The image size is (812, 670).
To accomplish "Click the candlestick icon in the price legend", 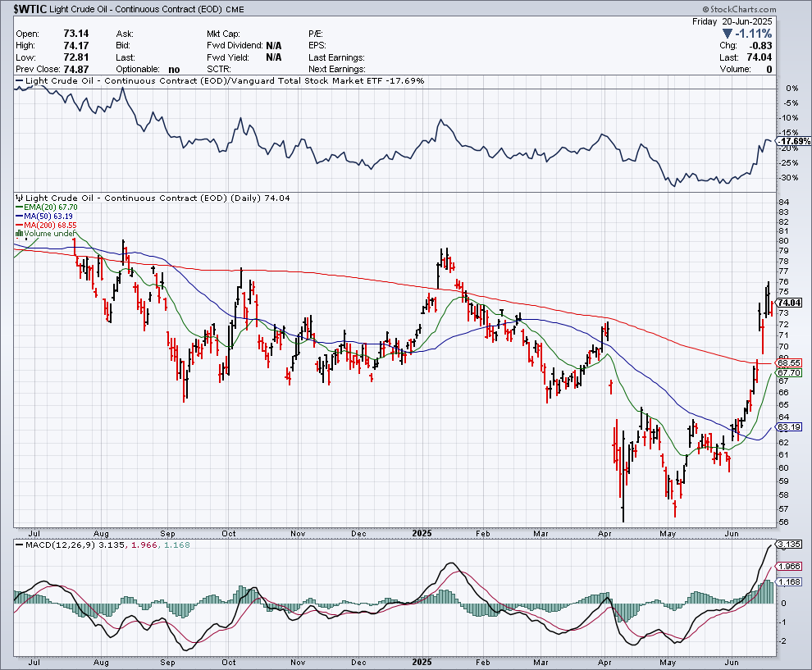I will point(19,198).
